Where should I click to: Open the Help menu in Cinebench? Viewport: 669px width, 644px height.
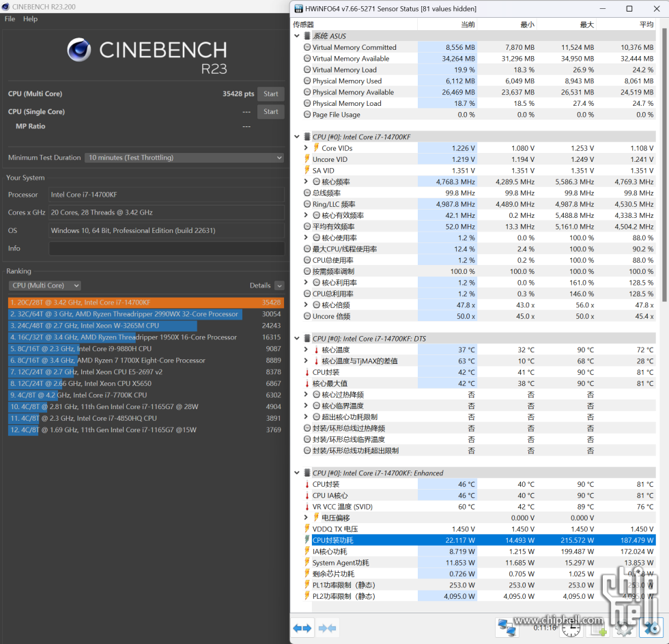(x=30, y=18)
